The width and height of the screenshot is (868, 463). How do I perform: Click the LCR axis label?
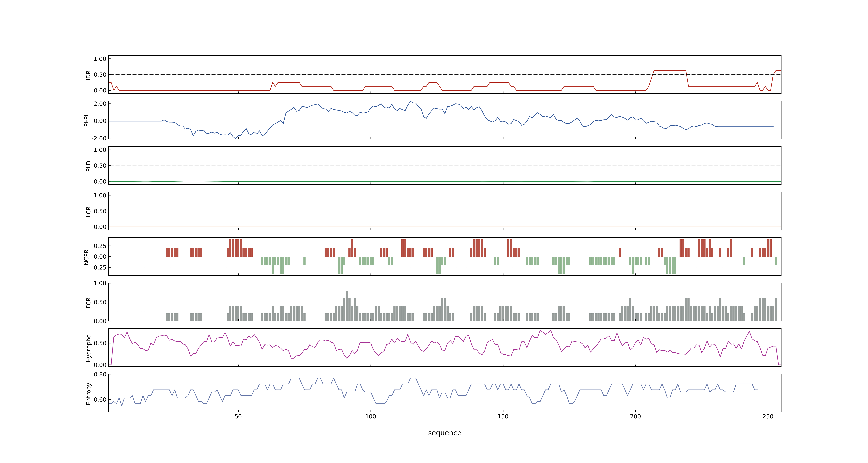[x=88, y=212]
